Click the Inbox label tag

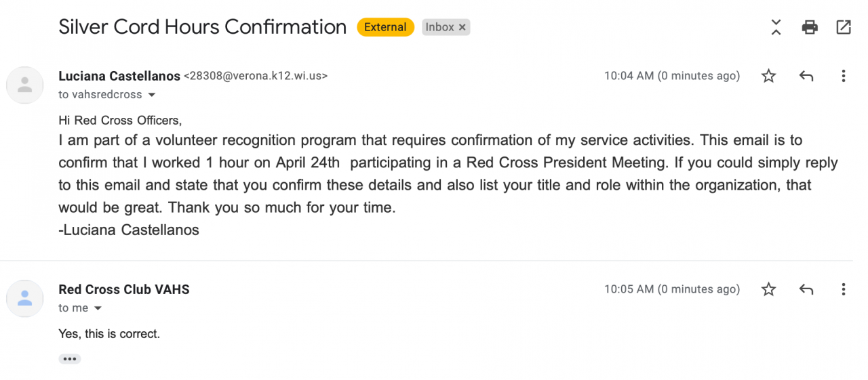439,27
